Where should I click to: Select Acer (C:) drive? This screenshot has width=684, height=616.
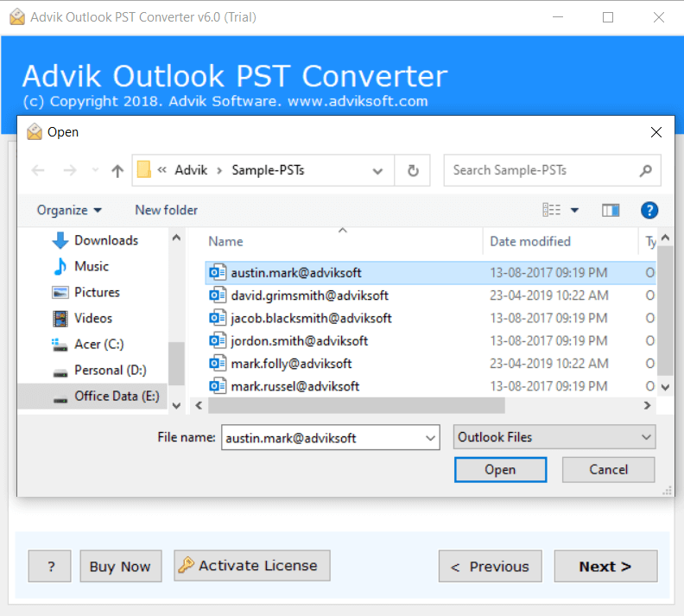tap(88, 344)
